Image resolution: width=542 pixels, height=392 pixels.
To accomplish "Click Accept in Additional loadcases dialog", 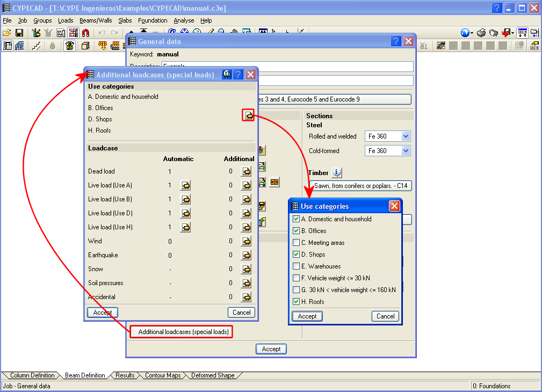I will pos(103,313).
